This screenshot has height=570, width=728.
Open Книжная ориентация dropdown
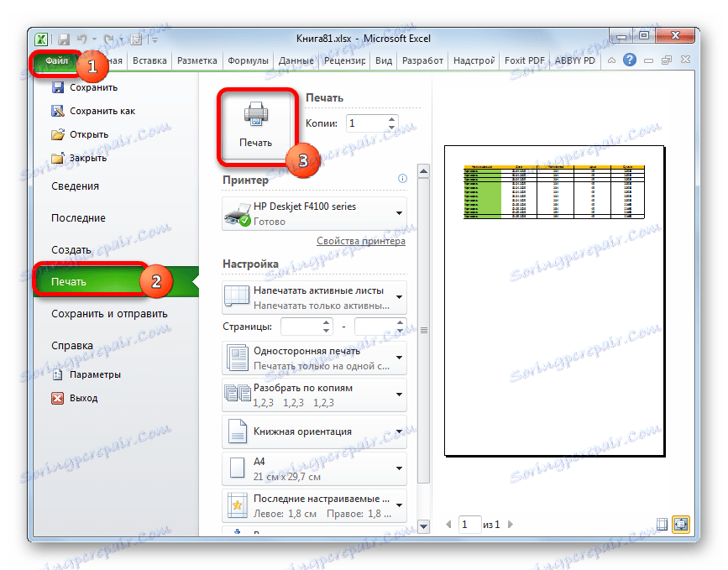click(x=314, y=431)
